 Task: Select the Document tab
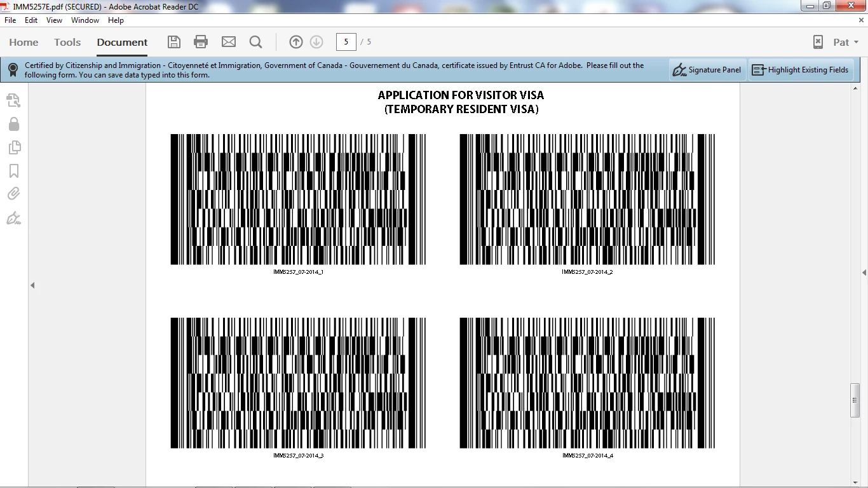click(x=122, y=42)
